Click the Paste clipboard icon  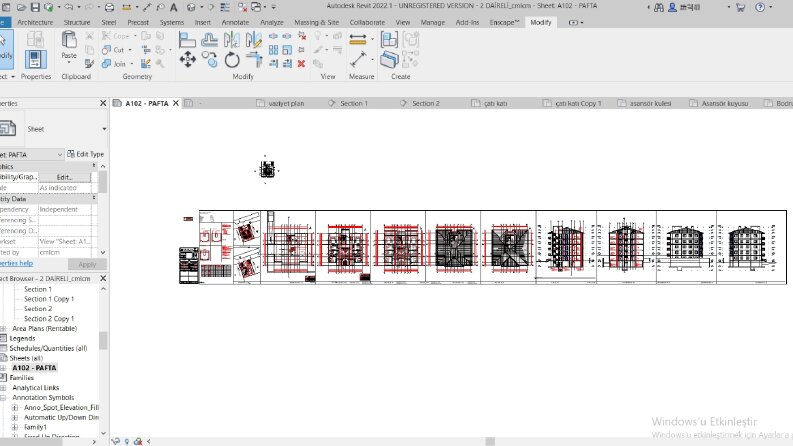(69, 40)
